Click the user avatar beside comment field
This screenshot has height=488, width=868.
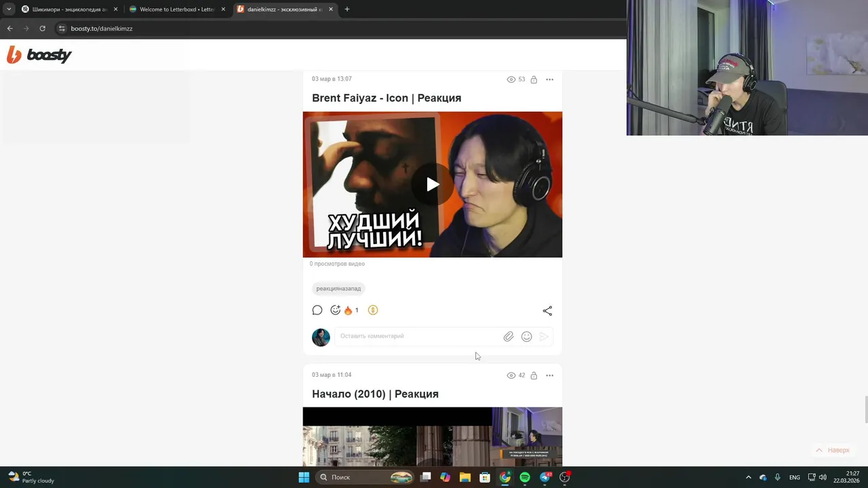click(x=321, y=337)
